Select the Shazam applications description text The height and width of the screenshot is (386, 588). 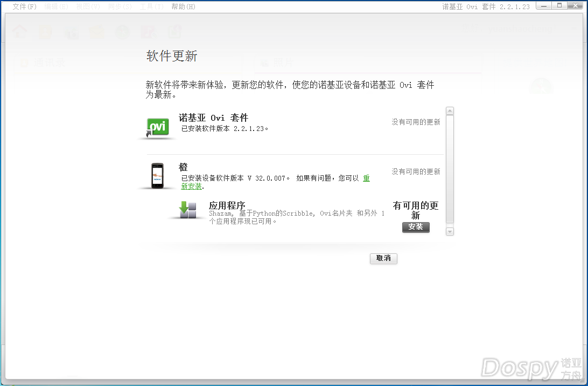click(297, 217)
